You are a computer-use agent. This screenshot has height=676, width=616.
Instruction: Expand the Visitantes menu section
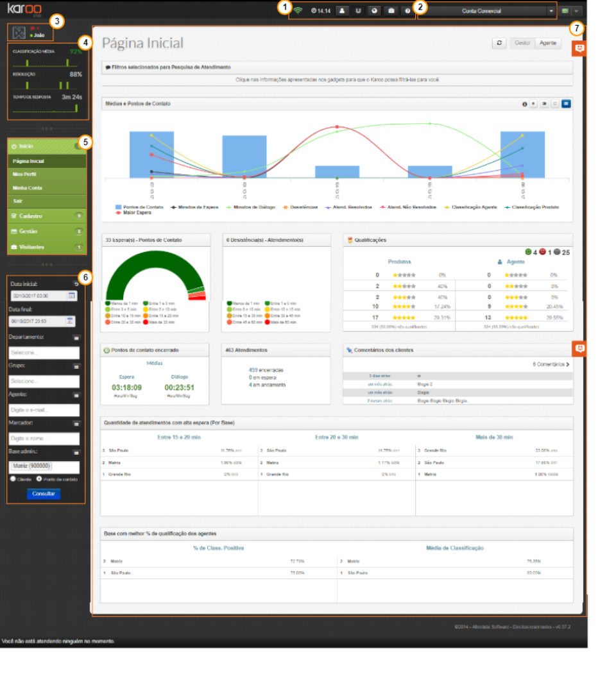(x=47, y=248)
